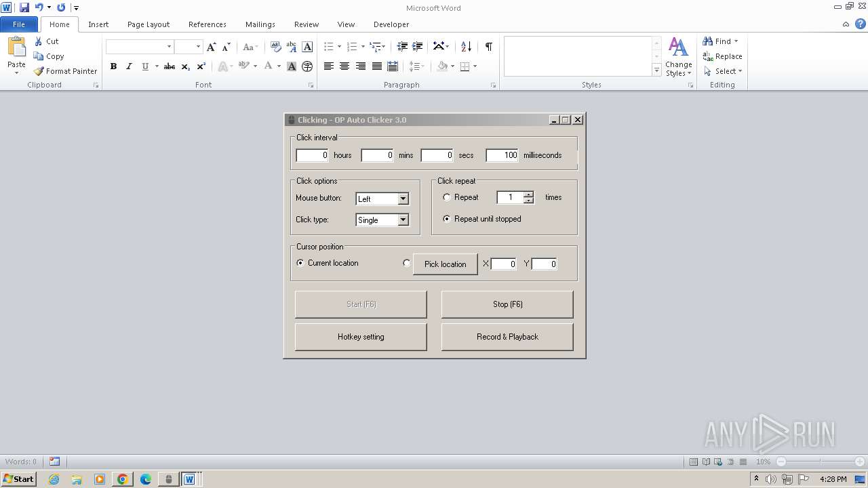Click the volume speaker tray icon

click(x=771, y=479)
